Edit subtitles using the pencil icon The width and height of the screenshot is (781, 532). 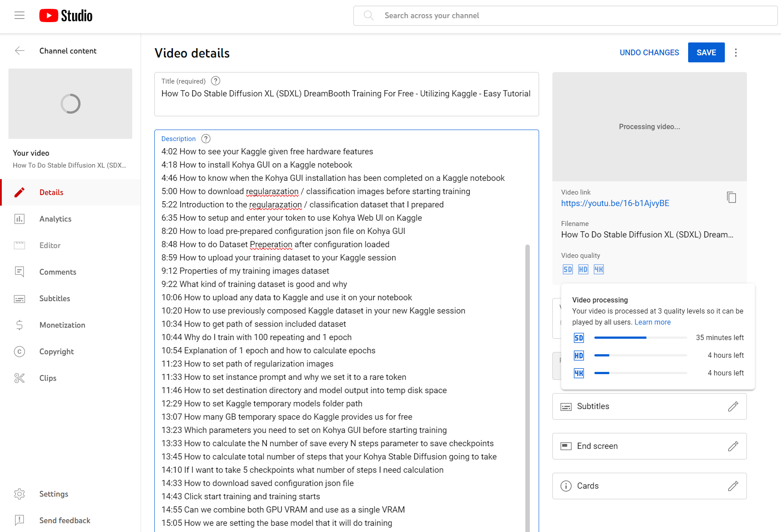click(733, 406)
